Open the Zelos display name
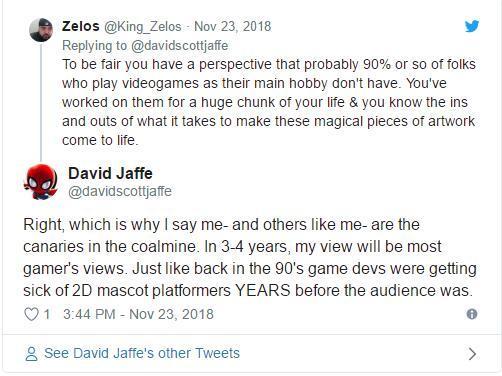This screenshot has height=376, width=502. (x=81, y=26)
